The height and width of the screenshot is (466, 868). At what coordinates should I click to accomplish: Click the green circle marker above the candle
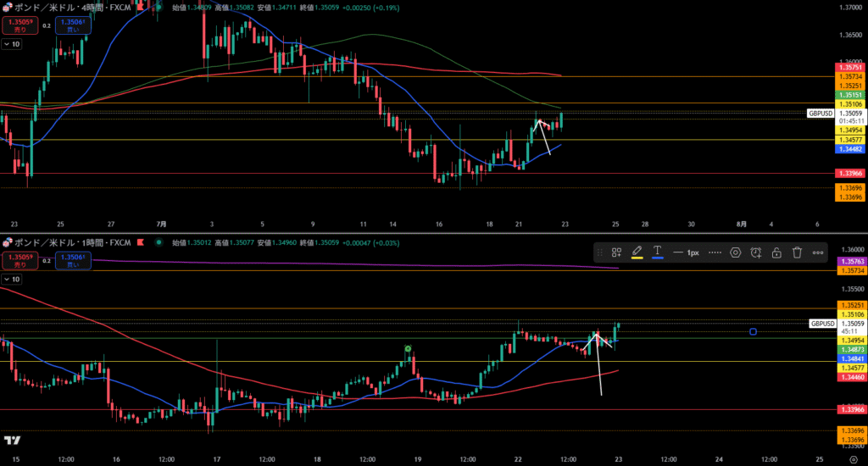[x=408, y=349]
